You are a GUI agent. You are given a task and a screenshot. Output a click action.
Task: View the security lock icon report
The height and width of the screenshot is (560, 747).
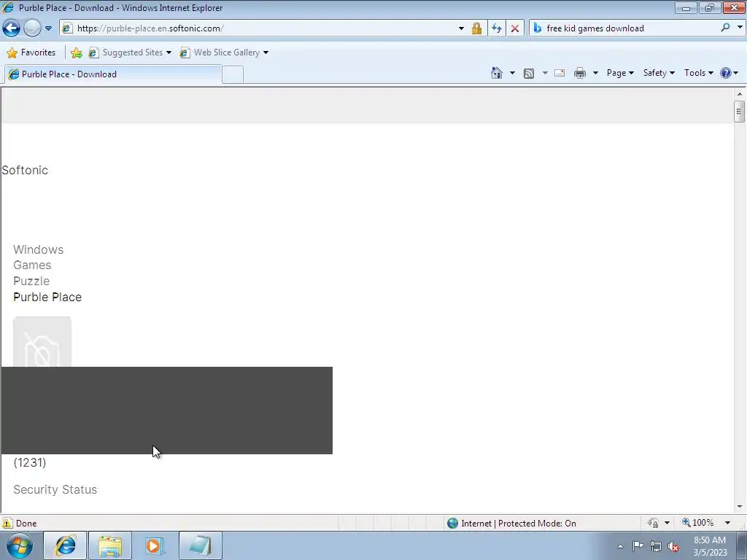point(476,28)
